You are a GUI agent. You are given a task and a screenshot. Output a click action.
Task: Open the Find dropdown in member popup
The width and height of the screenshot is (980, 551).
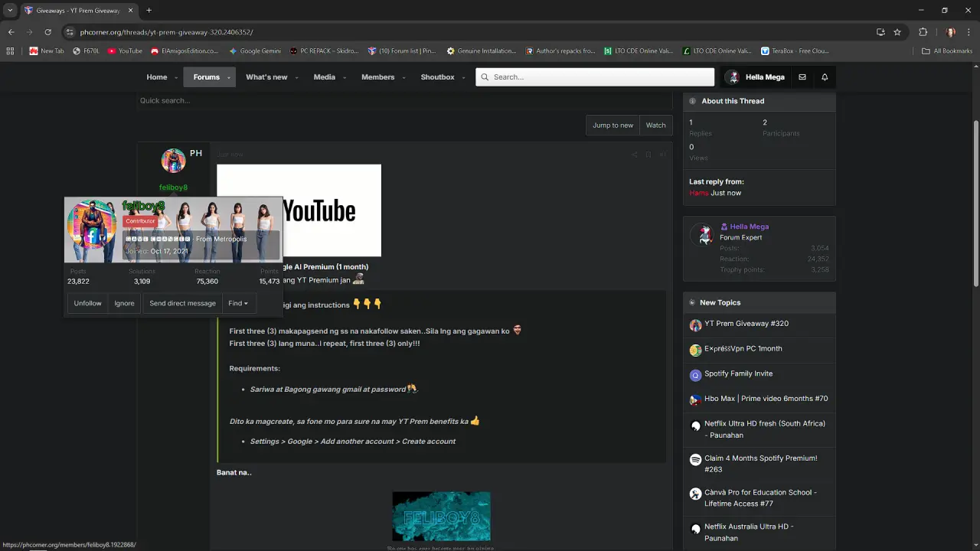(x=238, y=303)
